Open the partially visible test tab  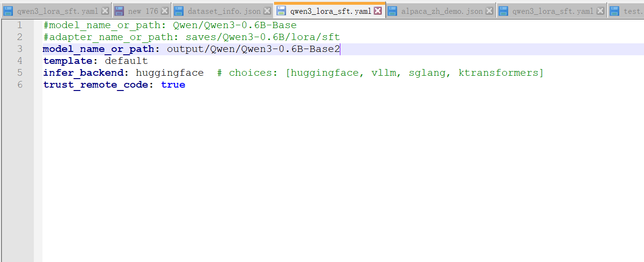click(626, 11)
